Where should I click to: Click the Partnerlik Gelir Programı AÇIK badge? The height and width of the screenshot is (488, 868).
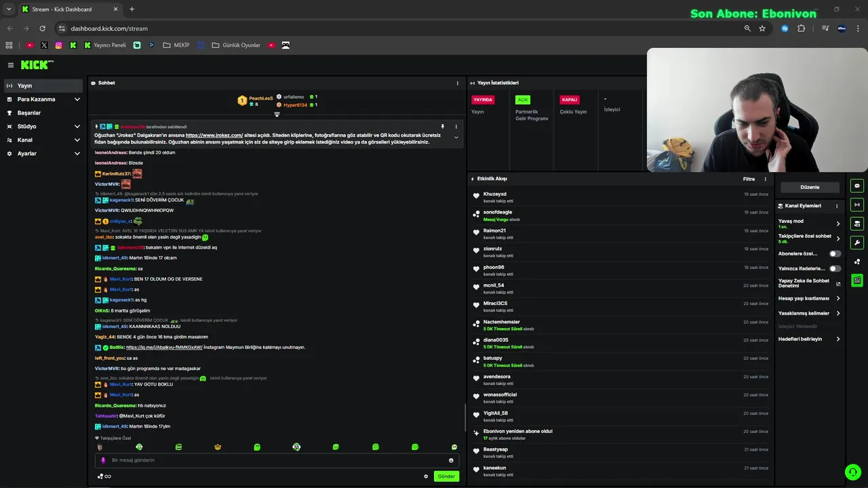click(x=522, y=100)
